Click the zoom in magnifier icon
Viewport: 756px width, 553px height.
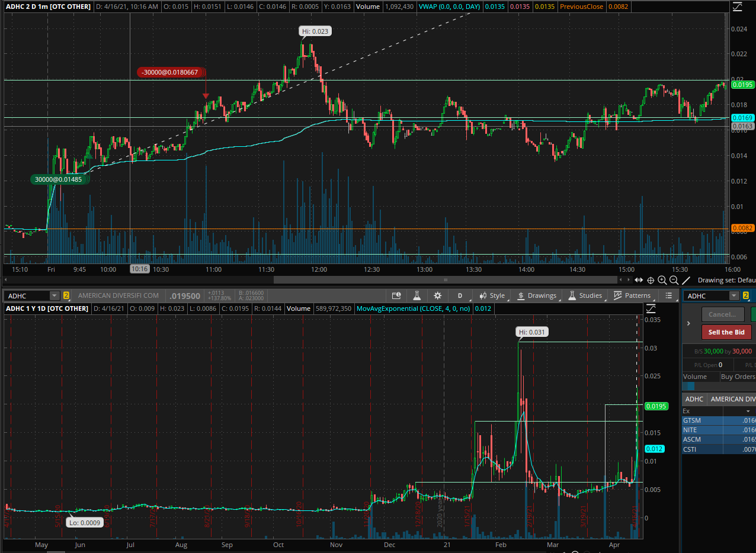coord(662,280)
